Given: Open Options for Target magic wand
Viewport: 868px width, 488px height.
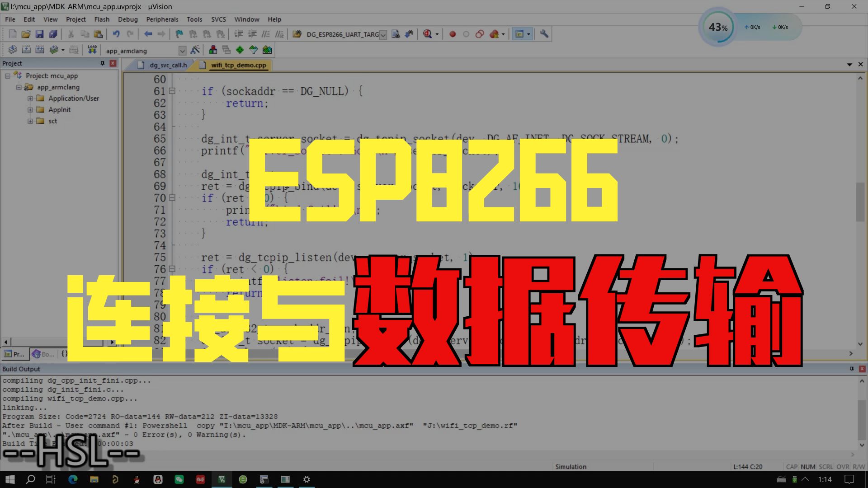Looking at the screenshot, I should click(x=195, y=50).
